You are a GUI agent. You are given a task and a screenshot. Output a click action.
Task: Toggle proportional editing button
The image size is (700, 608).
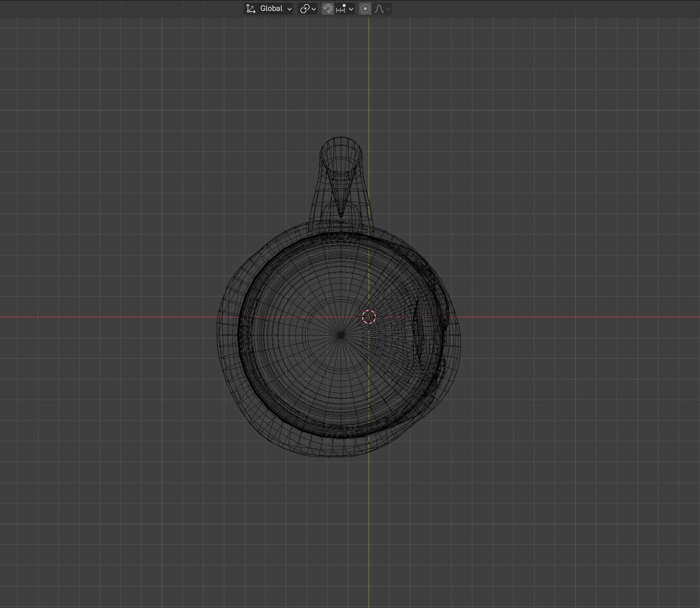(365, 9)
